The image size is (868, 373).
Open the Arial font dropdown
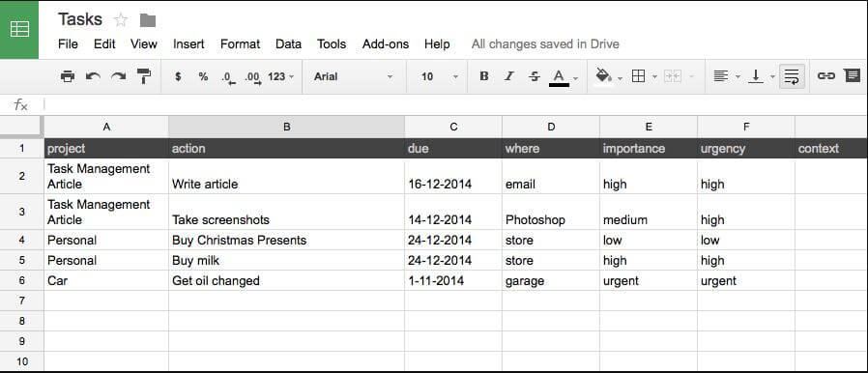pyautogui.click(x=353, y=76)
